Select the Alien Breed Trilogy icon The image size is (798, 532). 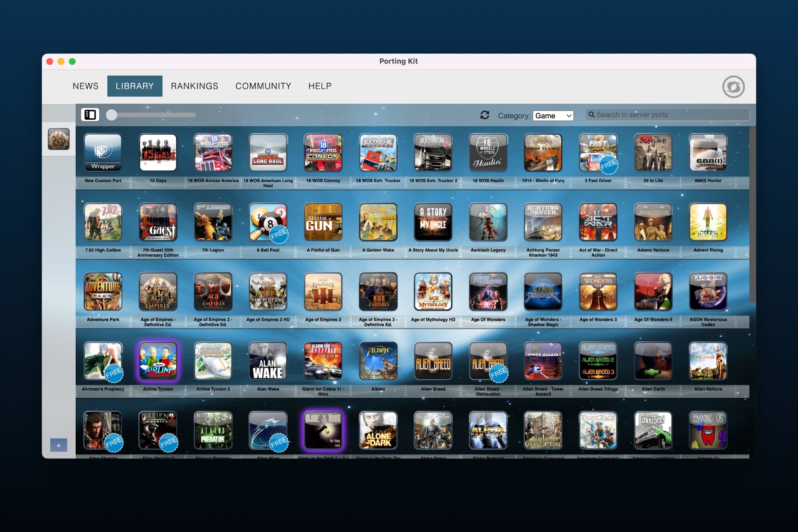[x=598, y=361]
